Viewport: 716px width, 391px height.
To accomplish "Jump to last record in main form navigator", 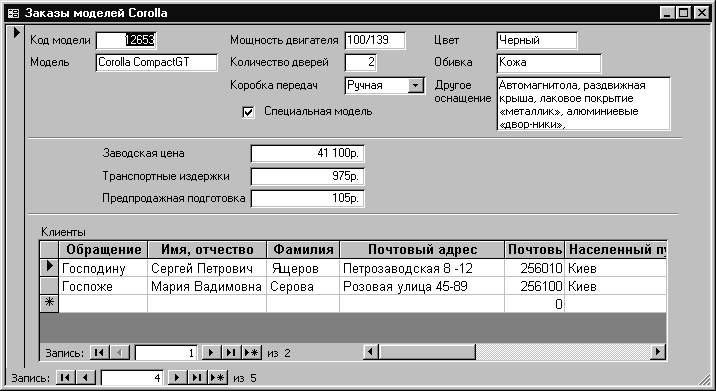I will coord(197,378).
